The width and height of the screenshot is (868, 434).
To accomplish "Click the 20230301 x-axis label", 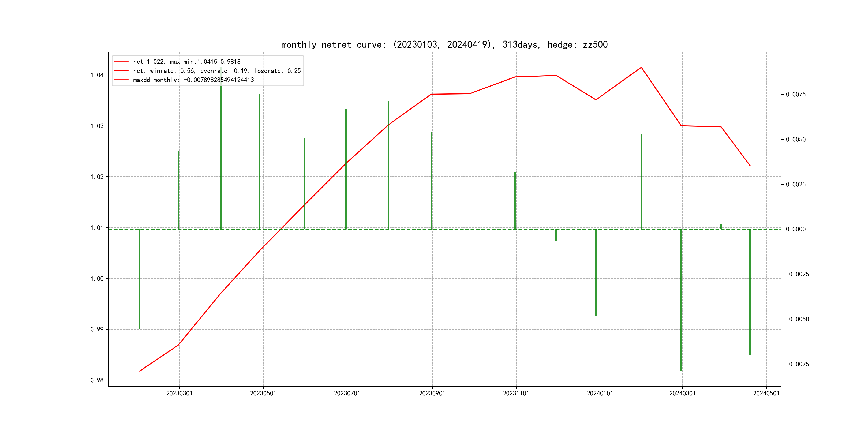I will coord(179,393).
